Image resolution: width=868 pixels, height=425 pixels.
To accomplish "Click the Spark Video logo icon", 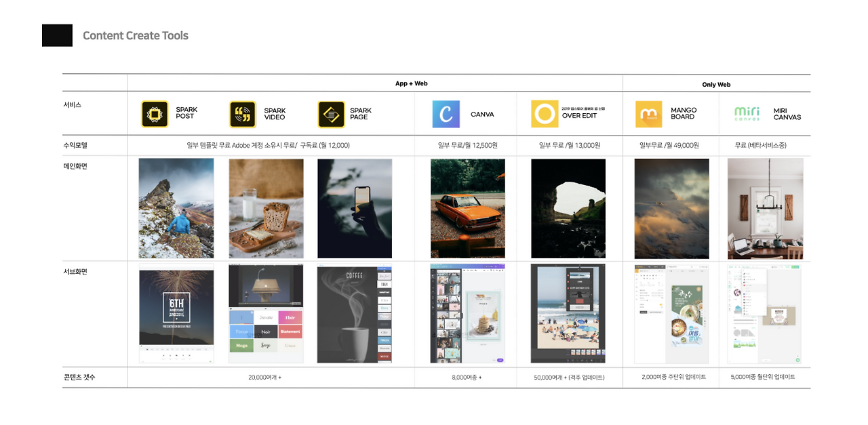I will click(x=243, y=114).
